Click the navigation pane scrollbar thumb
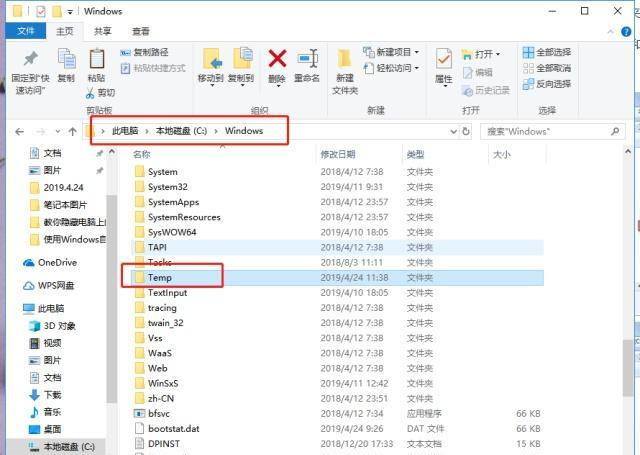The image size is (640, 455). (111, 298)
